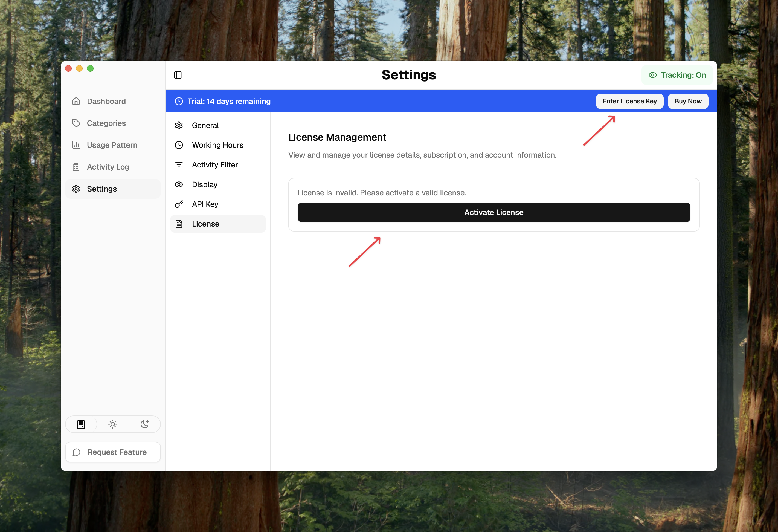Switch to light theme sun icon
This screenshot has width=778, height=532.
pos(113,424)
